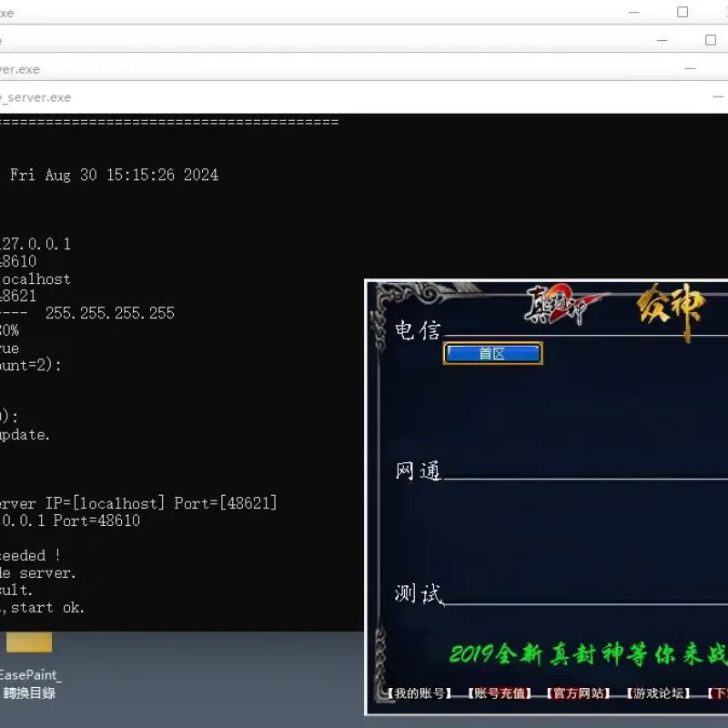Viewport: 728px width, 728px height.
Task: Click the 'start ok.' console line
Action: click(48, 608)
